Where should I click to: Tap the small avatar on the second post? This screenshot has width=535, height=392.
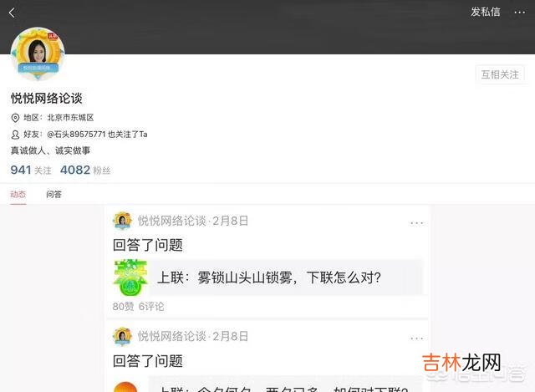123,336
